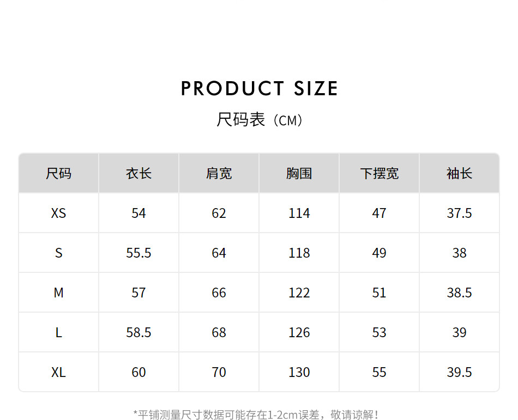Click the 肩宽 column header
The image size is (518, 420).
coord(219,174)
